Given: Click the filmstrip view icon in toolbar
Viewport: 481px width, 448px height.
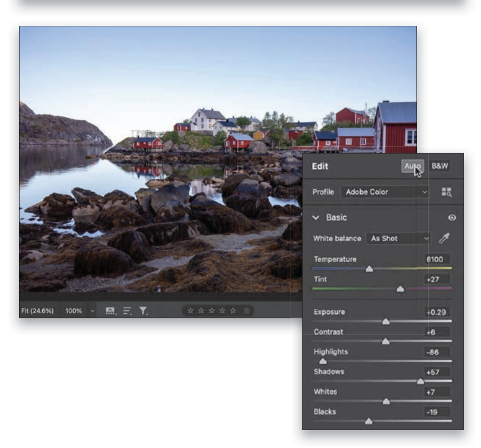Looking at the screenshot, I should pos(110,310).
